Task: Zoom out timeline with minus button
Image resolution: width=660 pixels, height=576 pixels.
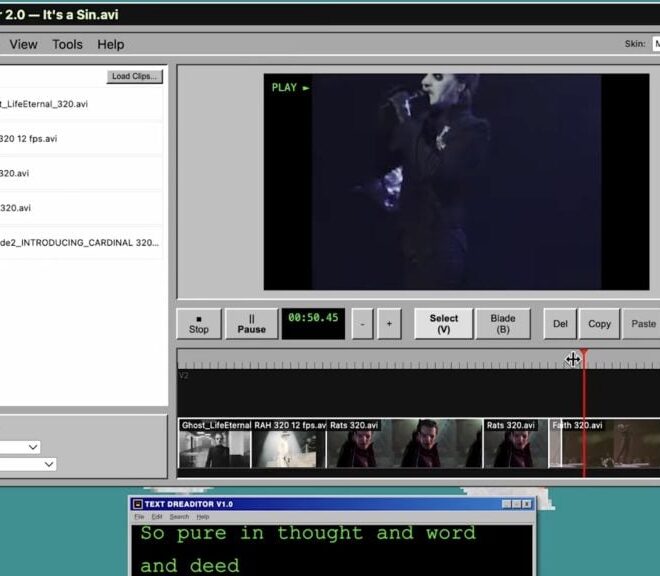Action: click(x=362, y=324)
